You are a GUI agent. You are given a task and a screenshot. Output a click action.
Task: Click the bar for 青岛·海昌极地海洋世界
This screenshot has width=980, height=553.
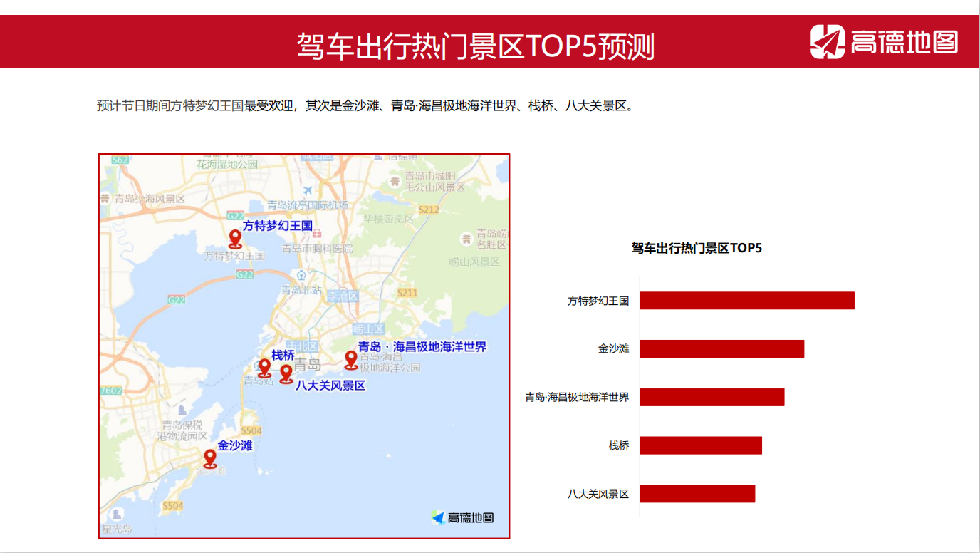click(x=712, y=397)
